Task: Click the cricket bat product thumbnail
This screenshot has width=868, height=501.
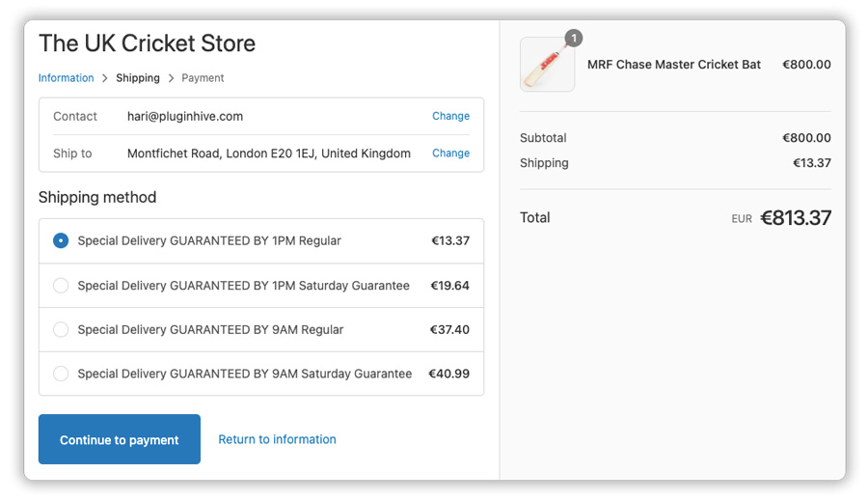Action: (547, 65)
